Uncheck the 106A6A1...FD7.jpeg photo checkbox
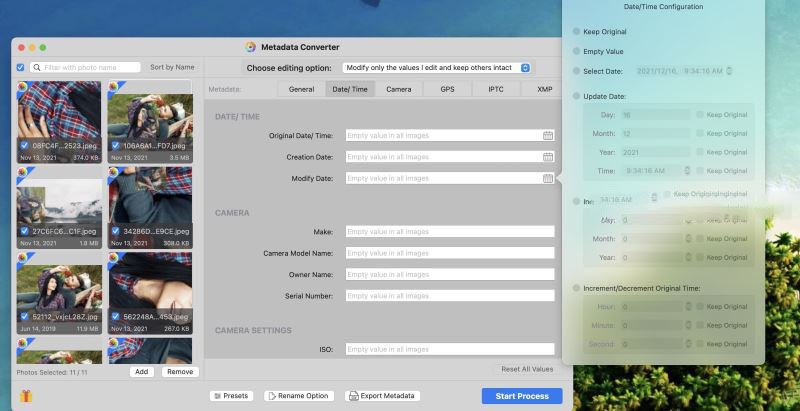 coord(115,145)
